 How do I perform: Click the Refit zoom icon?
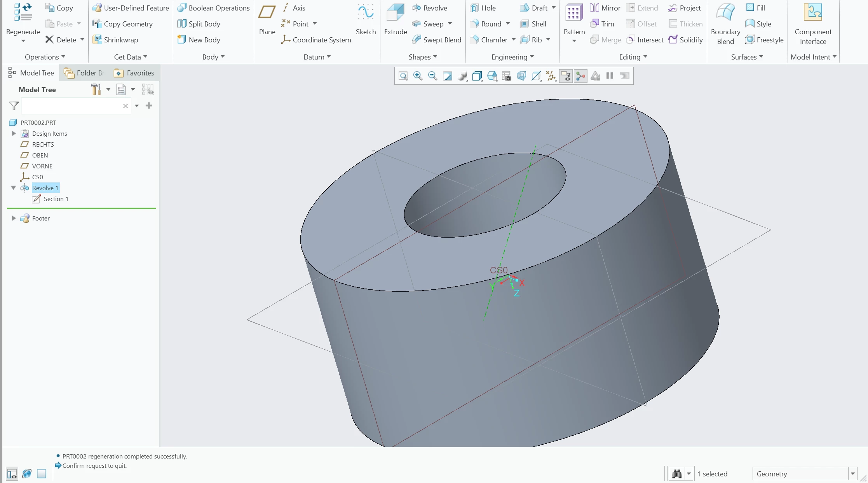(x=403, y=76)
